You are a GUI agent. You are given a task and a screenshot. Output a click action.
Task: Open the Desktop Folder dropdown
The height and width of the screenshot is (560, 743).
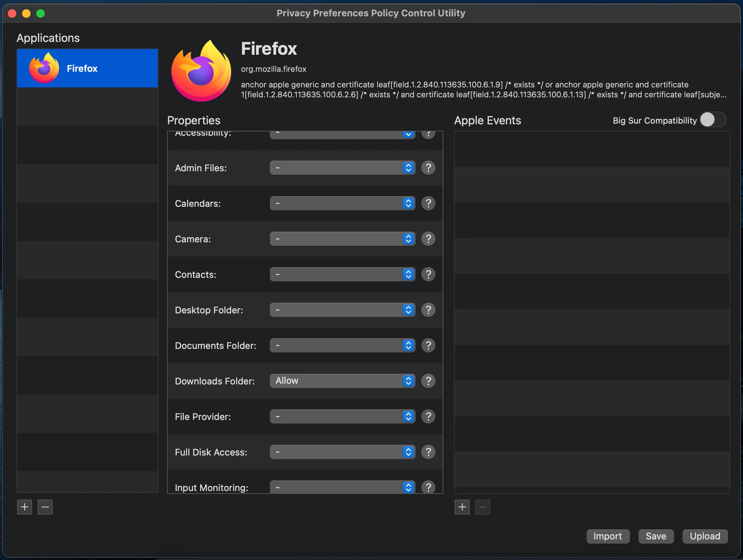342,310
